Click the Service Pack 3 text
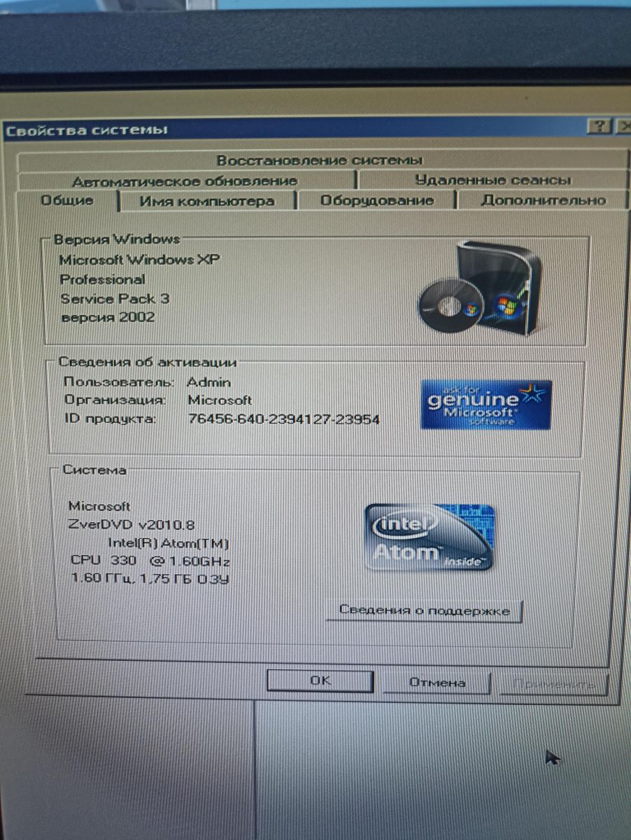This screenshot has width=631, height=840. pyautogui.click(x=115, y=299)
